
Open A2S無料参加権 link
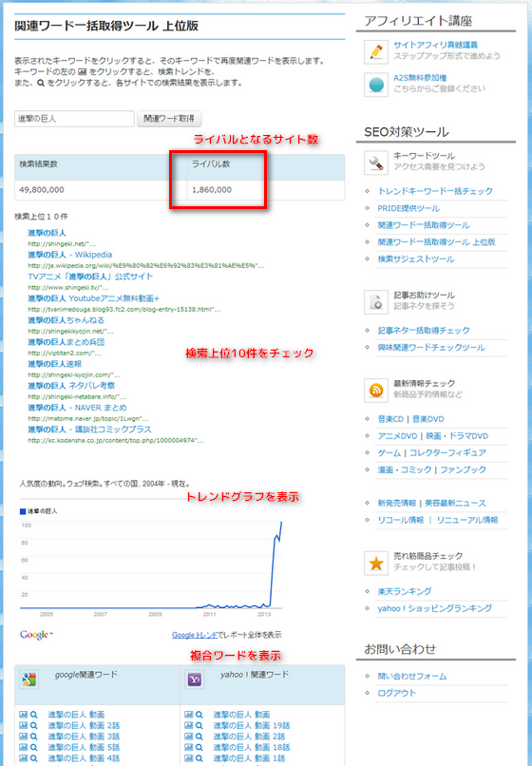420,78
